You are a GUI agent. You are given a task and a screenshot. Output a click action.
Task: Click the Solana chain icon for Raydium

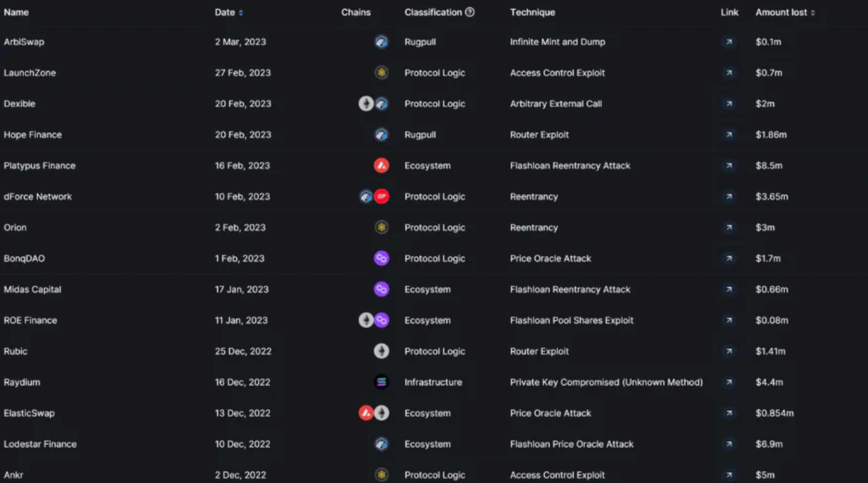click(x=381, y=382)
